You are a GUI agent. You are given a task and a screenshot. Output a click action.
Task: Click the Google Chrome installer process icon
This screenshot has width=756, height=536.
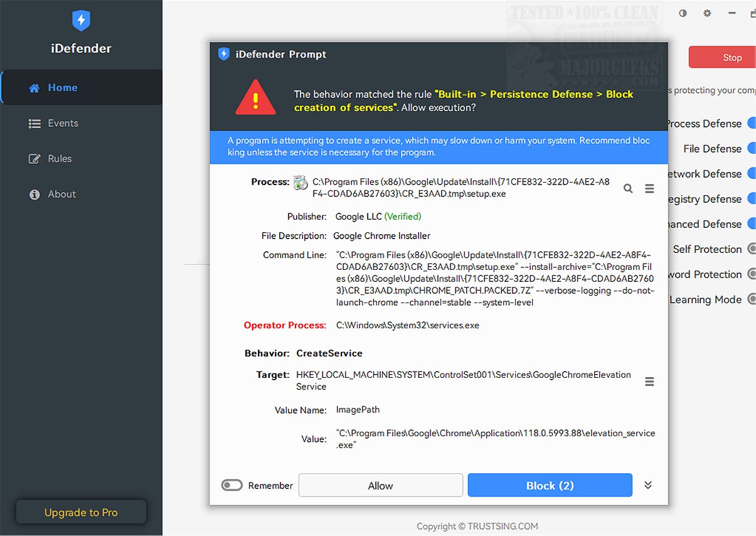(x=301, y=183)
